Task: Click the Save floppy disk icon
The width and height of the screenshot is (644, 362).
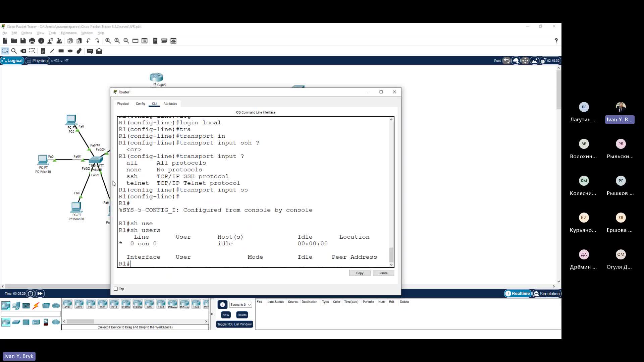Action: point(23,41)
